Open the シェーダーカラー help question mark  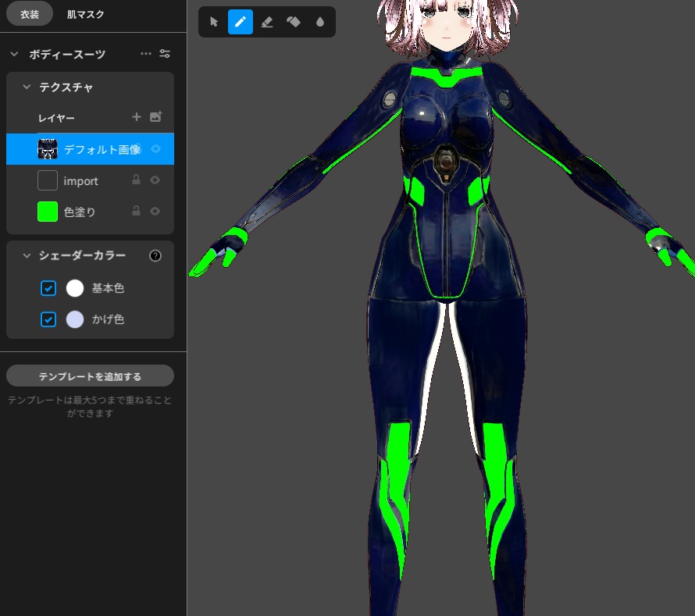155,256
